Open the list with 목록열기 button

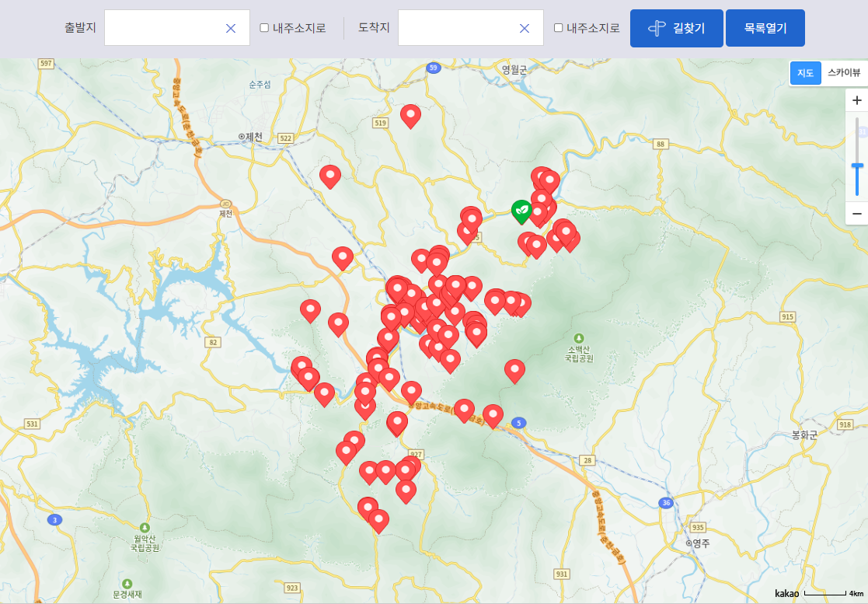pyautogui.click(x=765, y=28)
